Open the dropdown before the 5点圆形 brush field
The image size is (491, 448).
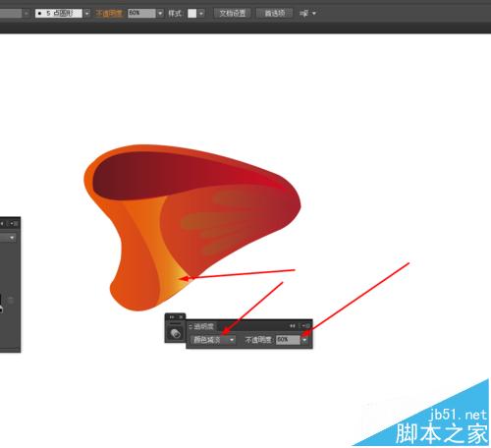point(27,14)
